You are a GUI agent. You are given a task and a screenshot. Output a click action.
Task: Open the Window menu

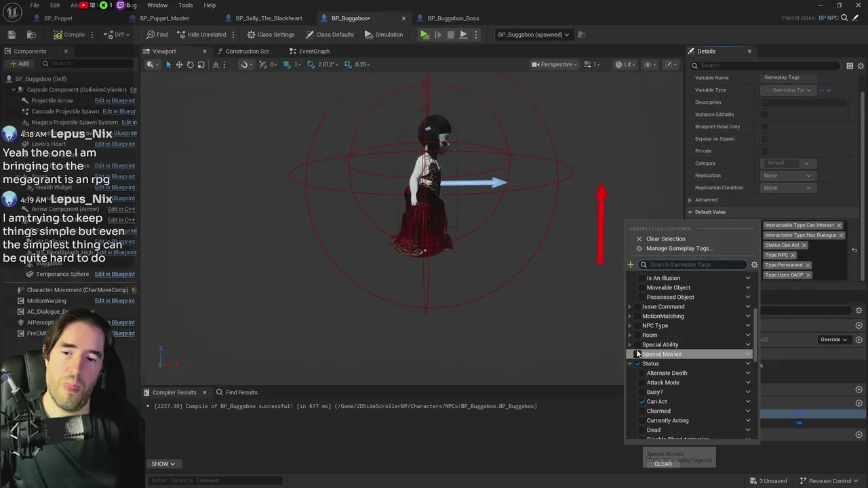coord(157,5)
